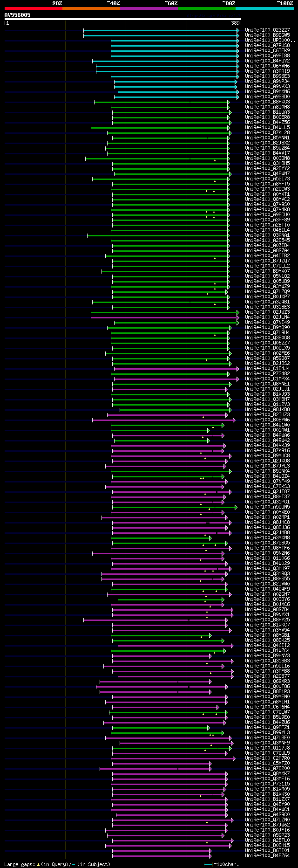The height and width of the screenshot is (868, 298).
Task: Open hit UniRef100_A4CTB2
Action: click(x=267, y=255)
